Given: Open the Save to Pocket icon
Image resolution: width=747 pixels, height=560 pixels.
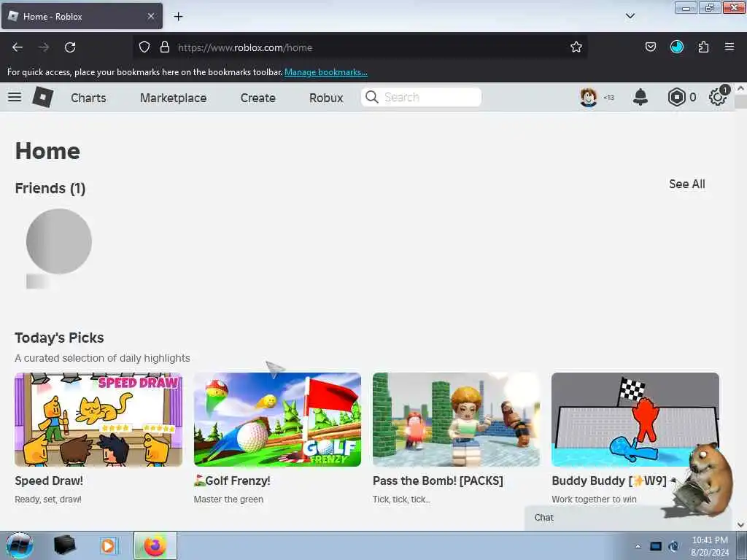Looking at the screenshot, I should 650,47.
